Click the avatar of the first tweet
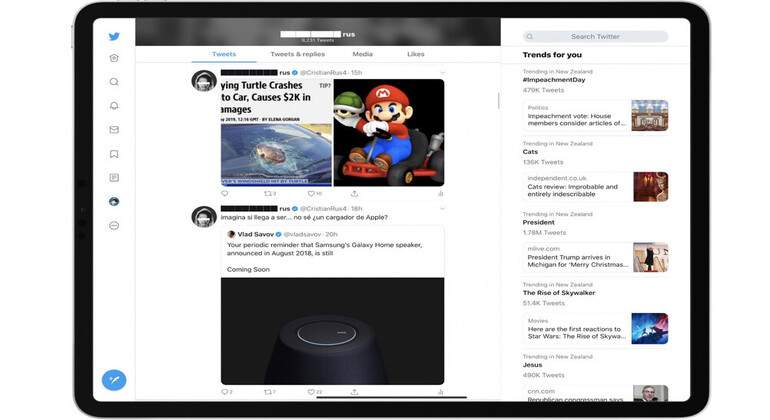770x420 pixels. tap(204, 81)
